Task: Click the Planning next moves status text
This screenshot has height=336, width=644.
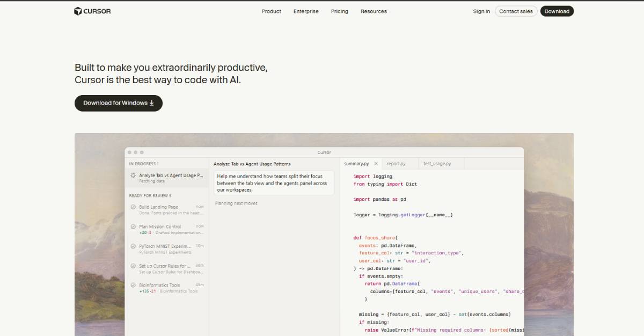Action: click(x=236, y=203)
